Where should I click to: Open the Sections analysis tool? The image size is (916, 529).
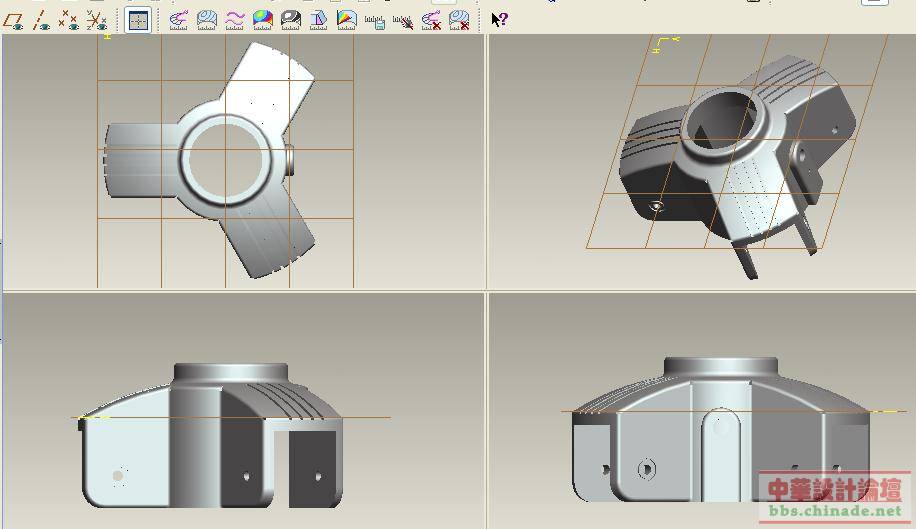207,19
